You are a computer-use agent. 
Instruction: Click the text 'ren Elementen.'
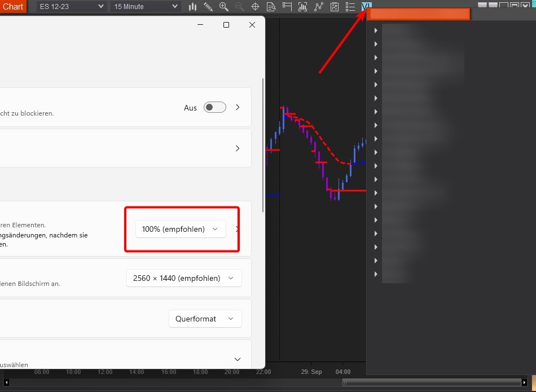pyautogui.click(x=23, y=225)
